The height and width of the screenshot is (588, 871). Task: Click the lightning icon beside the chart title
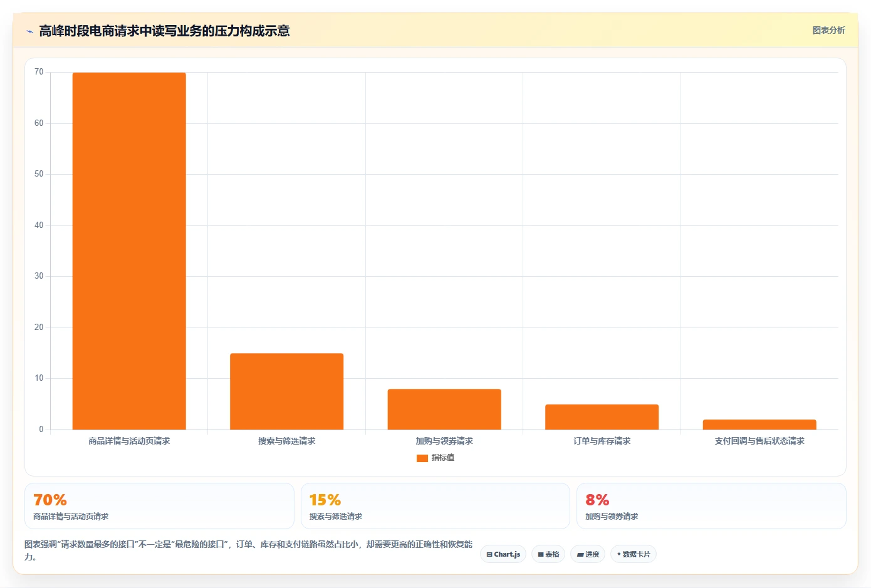(x=29, y=31)
